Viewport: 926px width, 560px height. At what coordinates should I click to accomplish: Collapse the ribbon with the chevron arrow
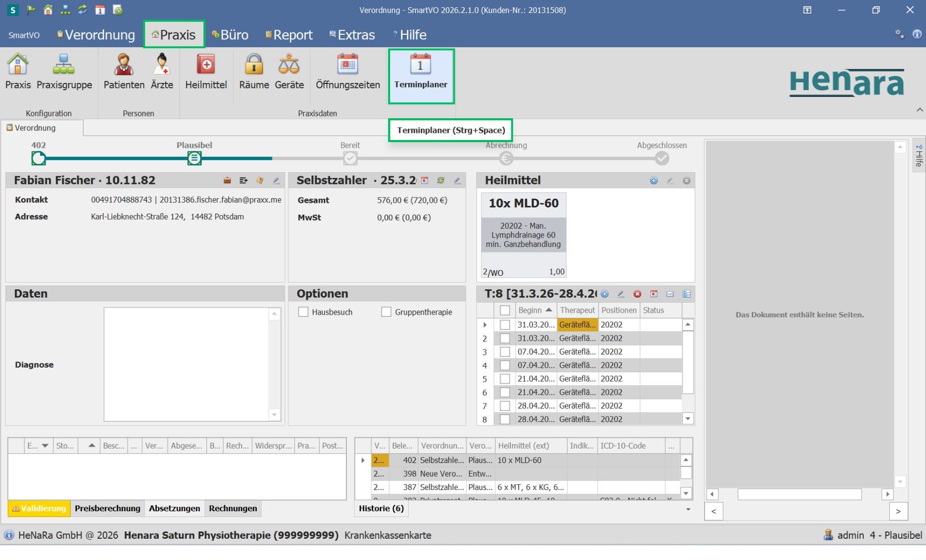tap(919, 110)
